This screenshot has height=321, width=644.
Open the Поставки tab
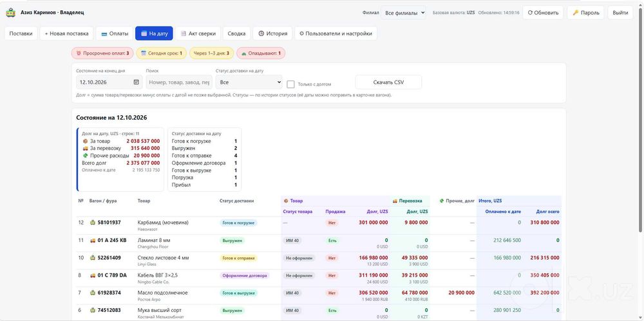(x=21, y=33)
